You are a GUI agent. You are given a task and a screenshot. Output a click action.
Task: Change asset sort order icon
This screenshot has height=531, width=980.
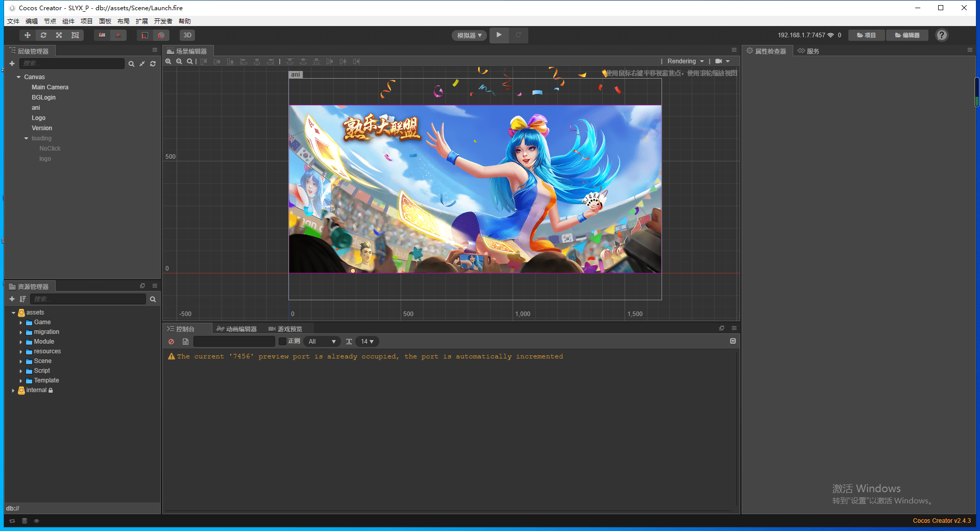tap(22, 299)
